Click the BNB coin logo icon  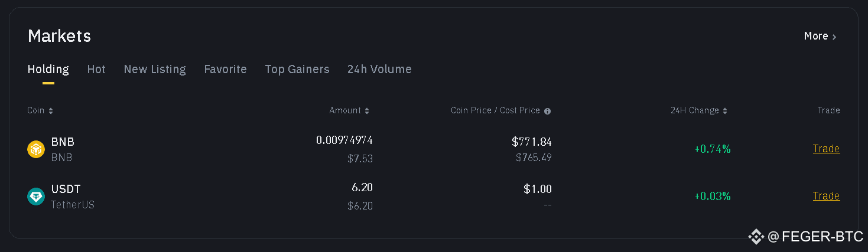click(36, 149)
